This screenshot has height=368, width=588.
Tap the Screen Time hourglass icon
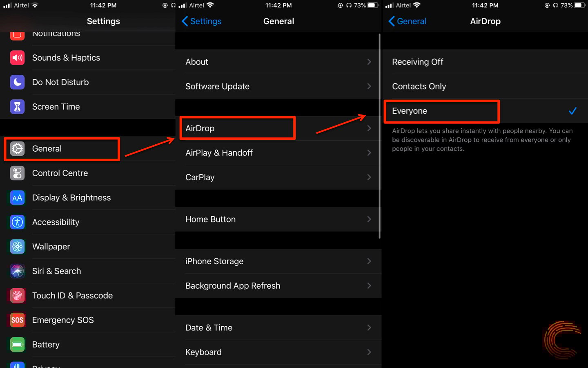(x=17, y=107)
